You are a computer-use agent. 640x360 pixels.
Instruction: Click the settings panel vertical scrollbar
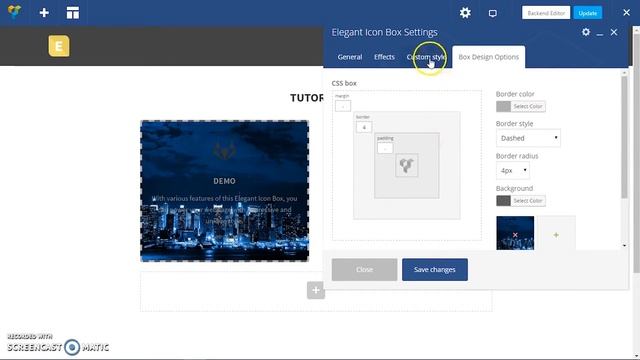pyautogui.click(x=624, y=137)
